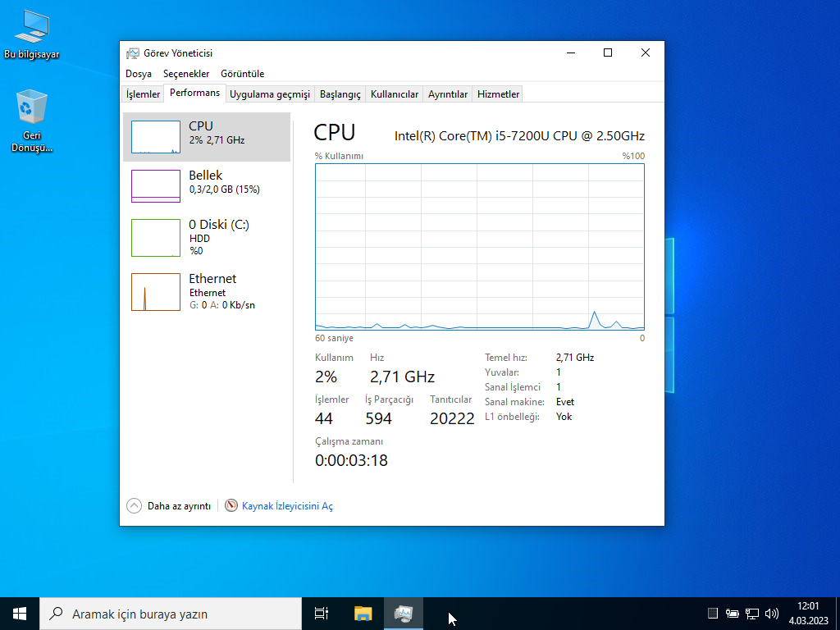Click the %100 label above the graph
840x630 pixels.
pyautogui.click(x=633, y=156)
